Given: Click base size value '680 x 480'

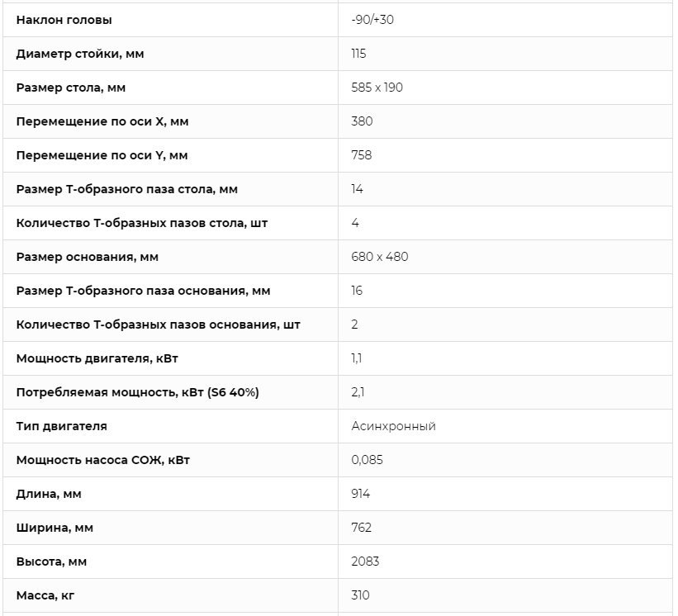Looking at the screenshot, I should [379, 257].
